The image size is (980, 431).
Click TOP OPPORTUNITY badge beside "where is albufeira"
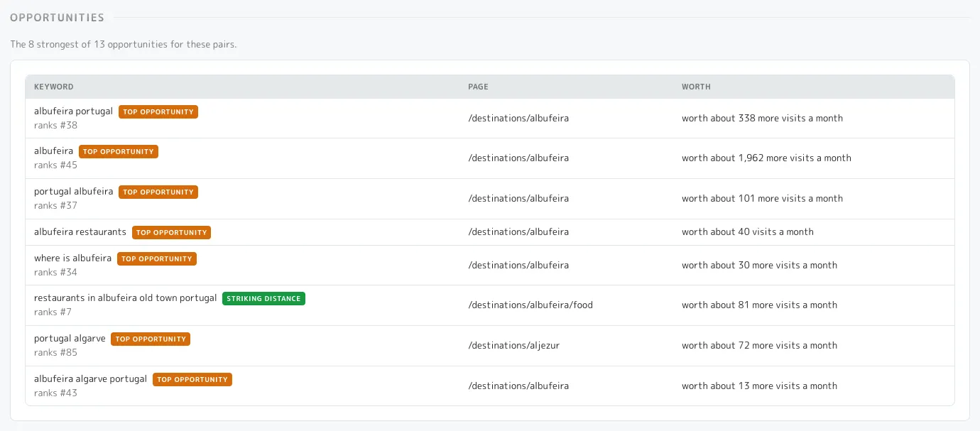coord(157,259)
